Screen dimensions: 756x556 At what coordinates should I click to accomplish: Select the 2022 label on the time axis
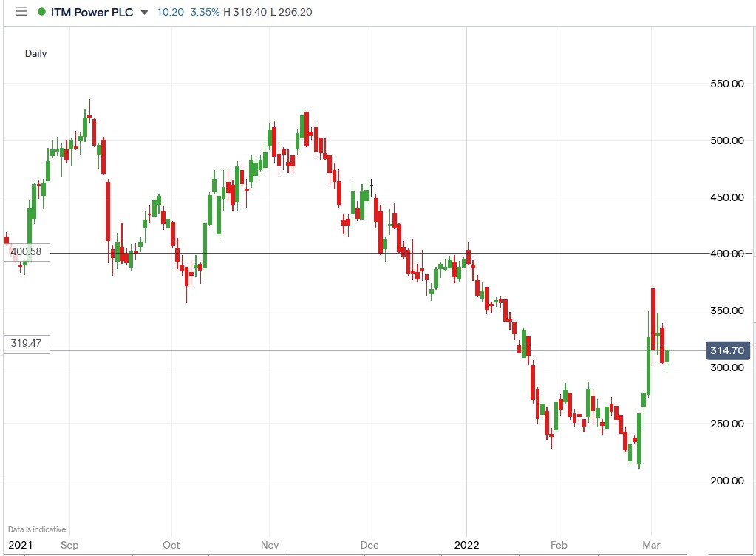[x=466, y=545]
